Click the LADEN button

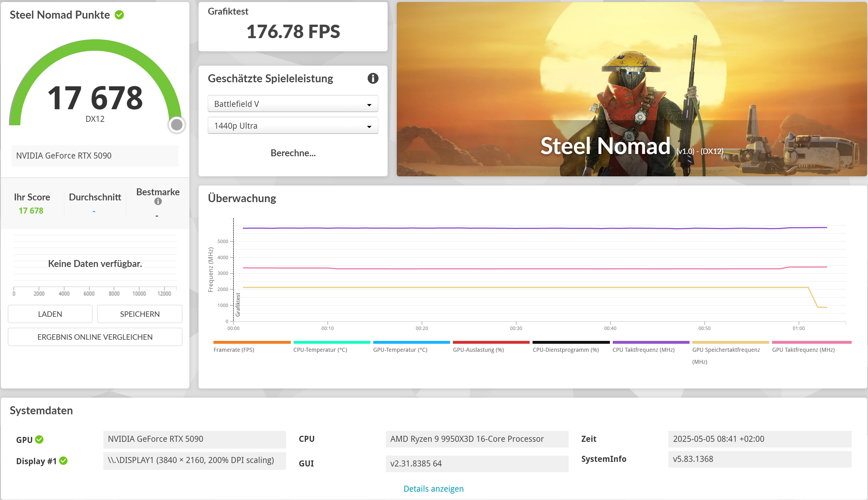pyautogui.click(x=50, y=314)
